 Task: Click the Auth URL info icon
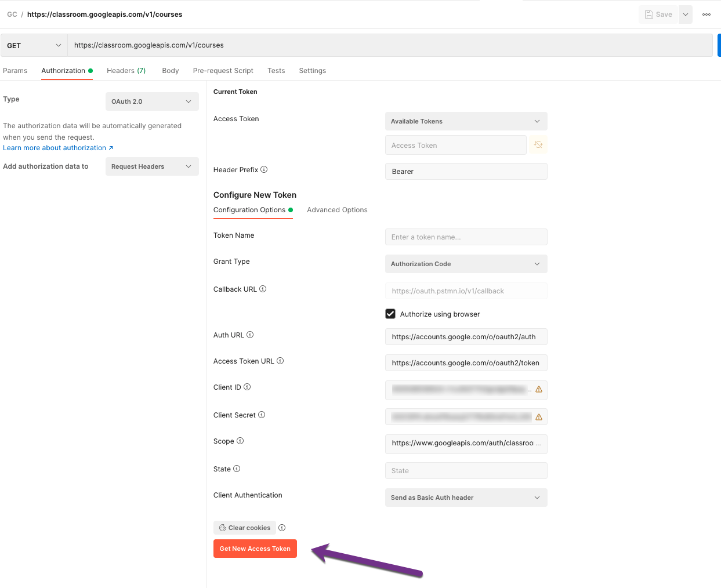click(x=250, y=335)
